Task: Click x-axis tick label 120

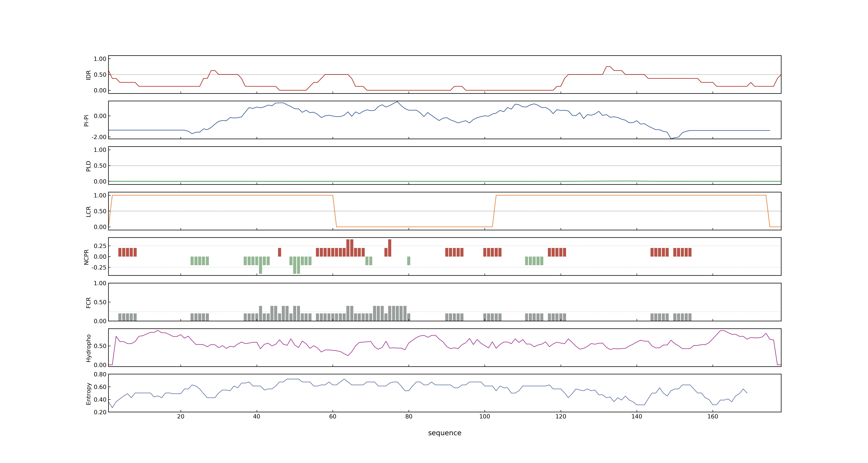Action: tap(561, 416)
